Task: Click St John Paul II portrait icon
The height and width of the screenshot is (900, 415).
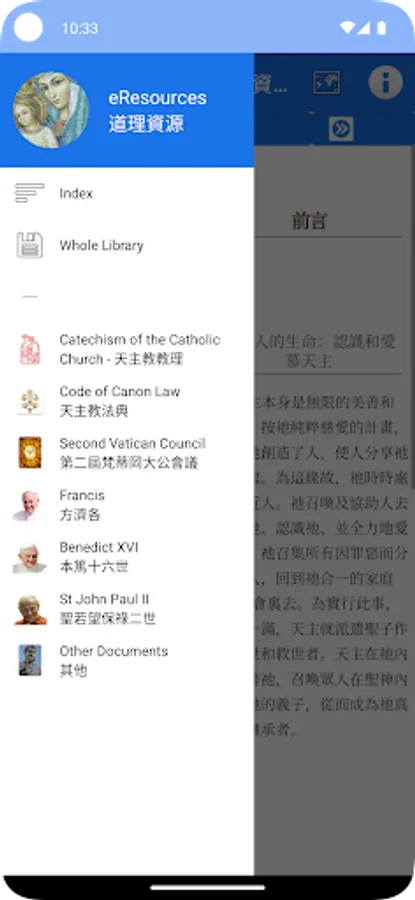Action: point(29,610)
